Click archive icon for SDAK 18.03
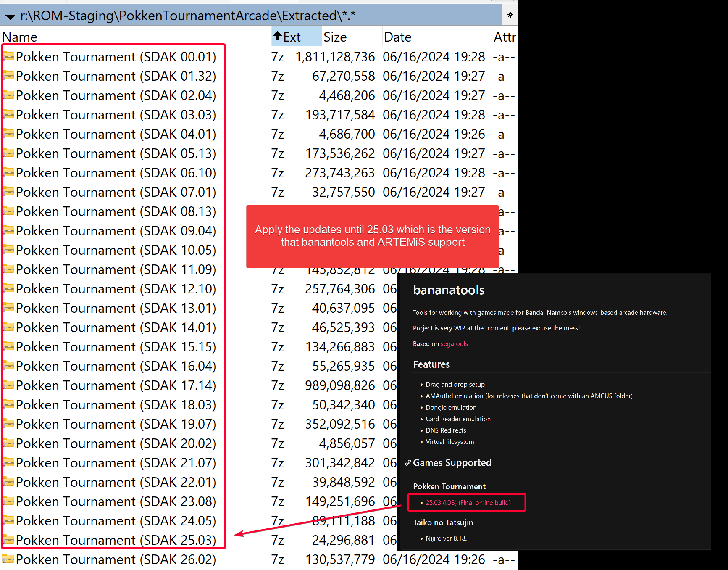The image size is (728, 570). click(9, 404)
